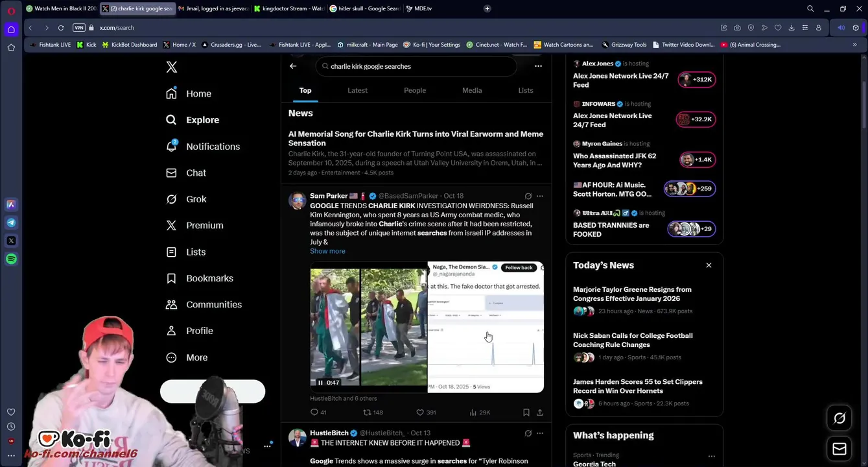Open Chat in the sidebar
Viewport: 868px width, 467px height.
point(186,173)
